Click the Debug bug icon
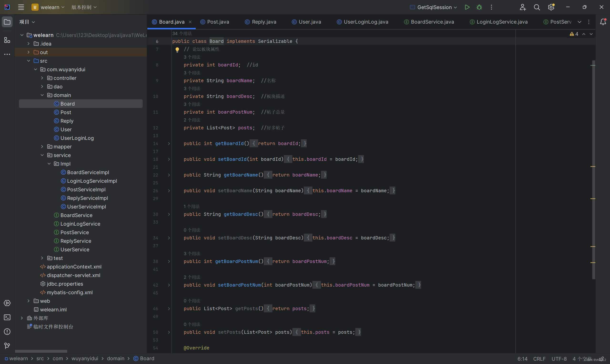Image resolution: width=610 pixels, height=364 pixels. 479,7
